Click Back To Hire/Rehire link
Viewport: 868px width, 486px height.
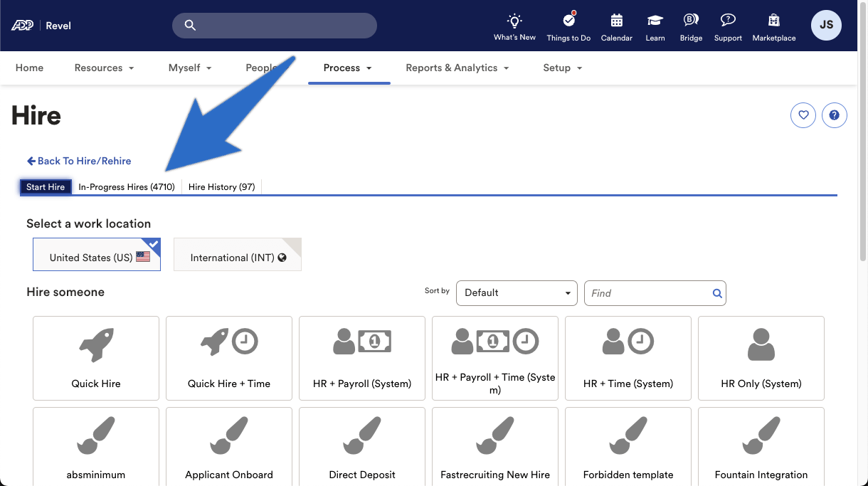point(78,161)
